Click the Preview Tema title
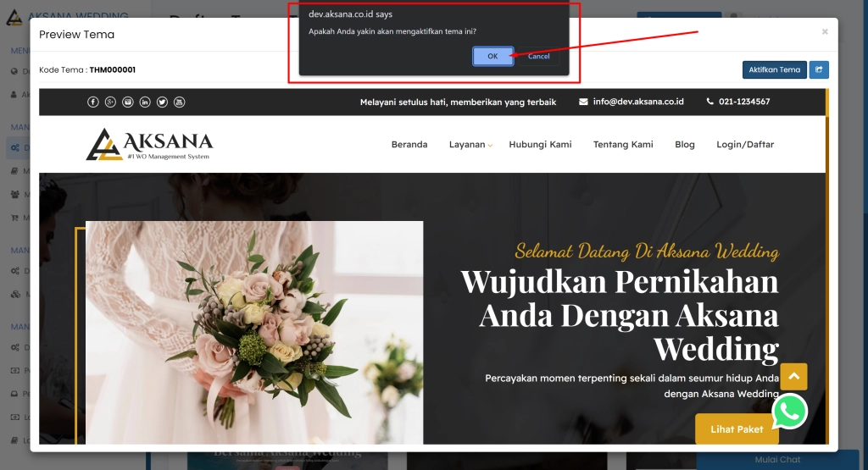The image size is (868, 470). pos(76,34)
